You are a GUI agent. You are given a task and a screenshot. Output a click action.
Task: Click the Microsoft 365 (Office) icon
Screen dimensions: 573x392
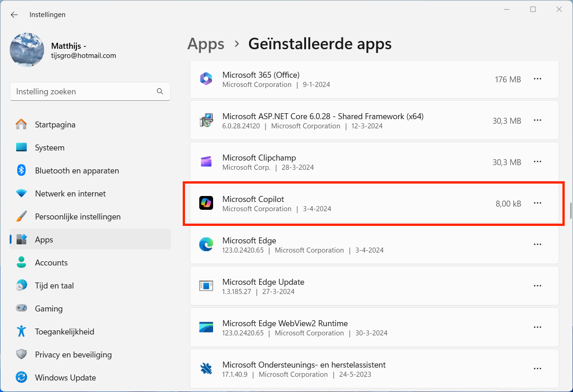pos(206,79)
